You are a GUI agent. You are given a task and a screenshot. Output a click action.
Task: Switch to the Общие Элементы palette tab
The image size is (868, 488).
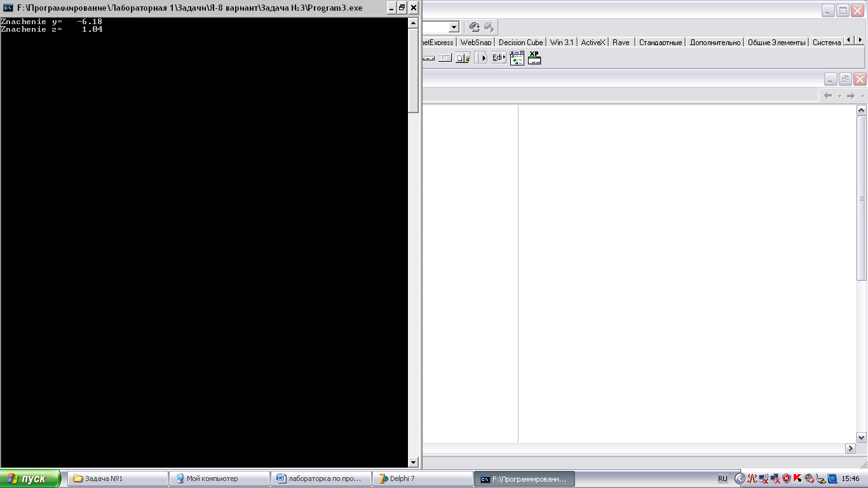[x=776, y=42]
